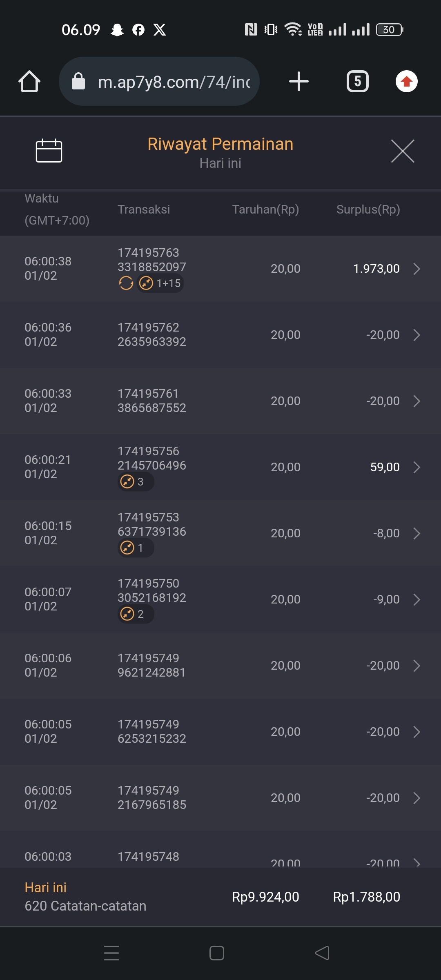441x980 pixels.
Task: Tap the Android back navigation button
Action: coord(322,953)
